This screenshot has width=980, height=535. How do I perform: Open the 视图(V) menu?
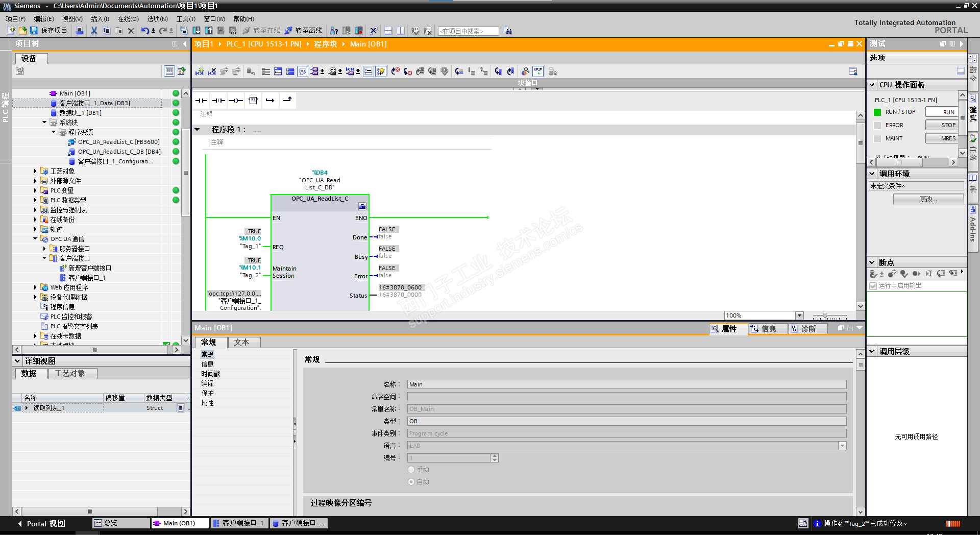coord(72,19)
